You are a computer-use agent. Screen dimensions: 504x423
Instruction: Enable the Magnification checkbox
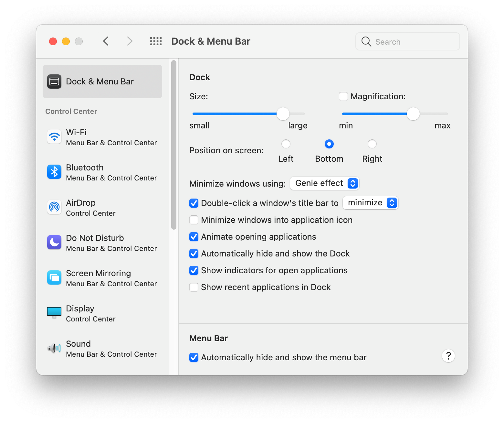343,96
